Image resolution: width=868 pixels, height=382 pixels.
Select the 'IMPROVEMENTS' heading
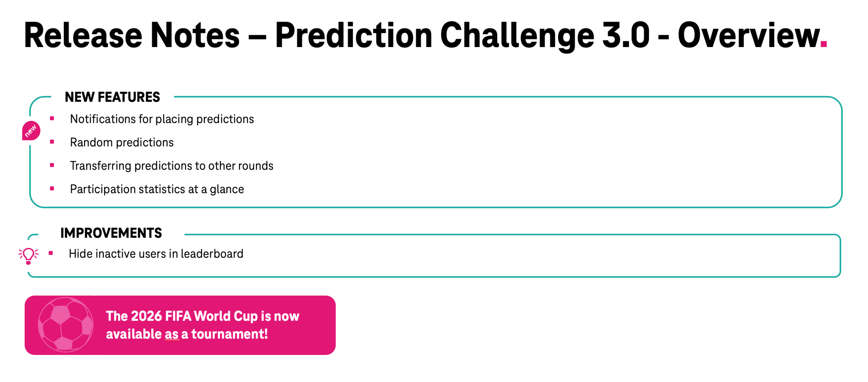[111, 233]
